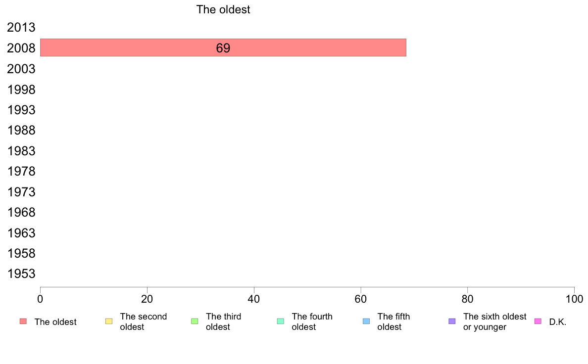
Task: Click the blue 'The fifth oldest' legend swatch
Action: click(x=366, y=321)
